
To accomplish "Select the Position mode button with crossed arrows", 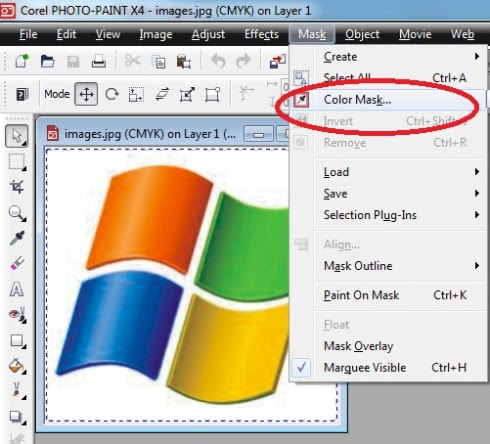I will (x=86, y=94).
